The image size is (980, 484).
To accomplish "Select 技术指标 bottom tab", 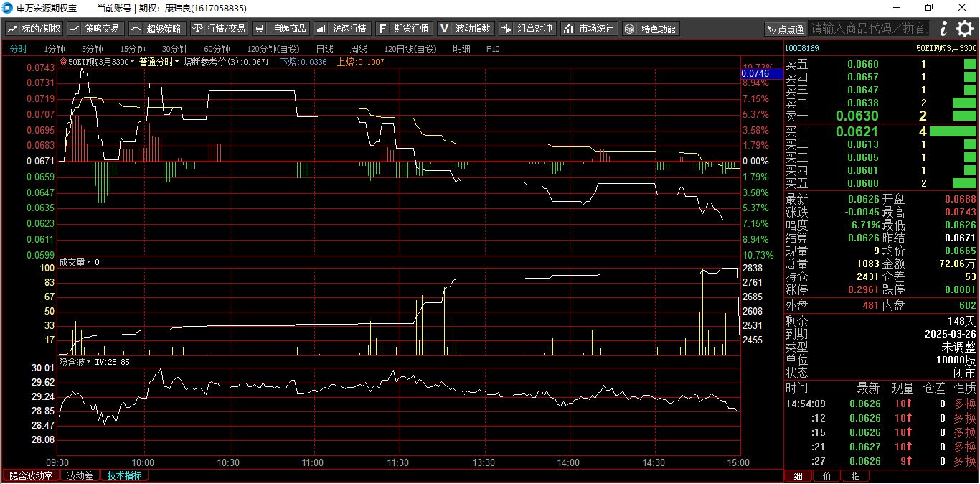I will 125,475.
